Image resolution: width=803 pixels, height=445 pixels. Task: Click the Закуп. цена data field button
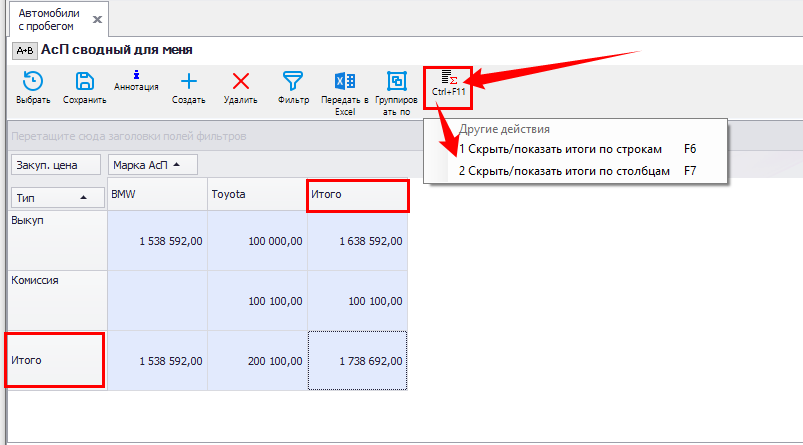56,165
